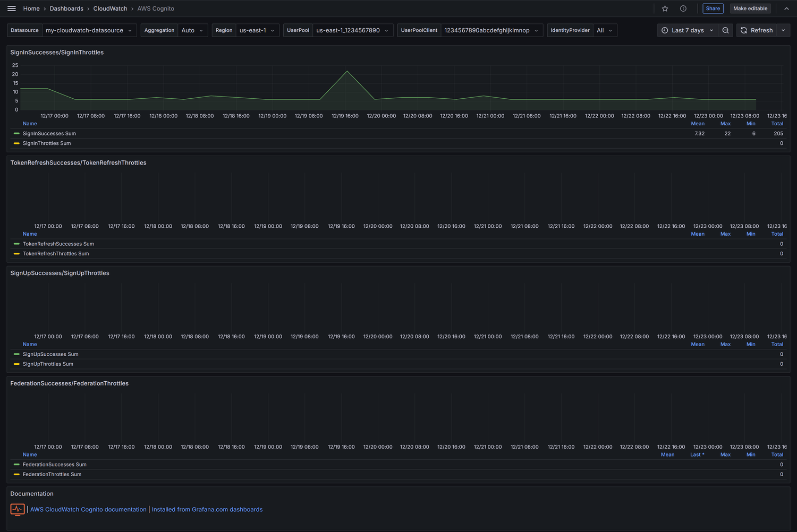Sort TokenRefresh legend by Total column
The height and width of the screenshot is (532, 797).
777,234
